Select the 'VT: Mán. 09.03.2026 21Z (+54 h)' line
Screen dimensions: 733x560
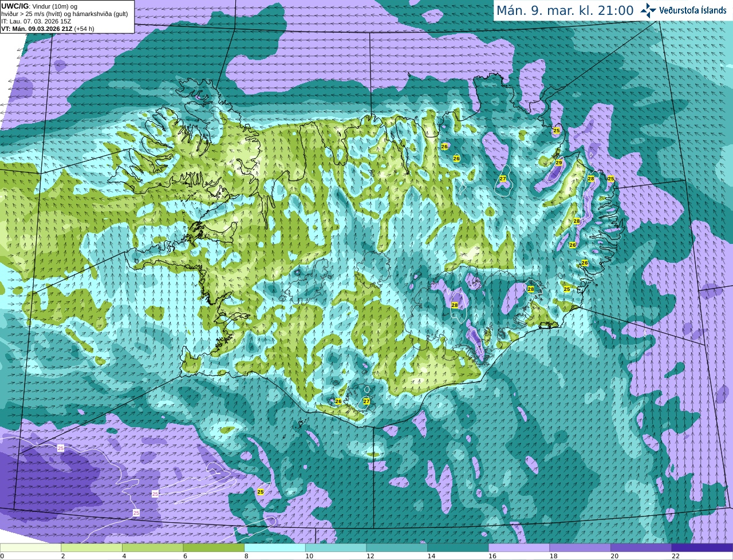tap(48, 29)
